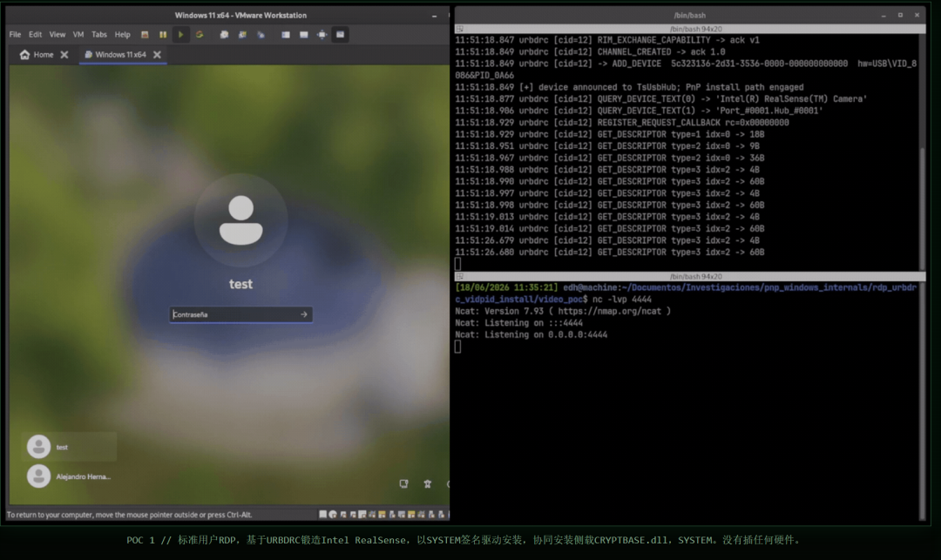Close the Windows 11 x64 tab
941x560 pixels.
tap(157, 55)
